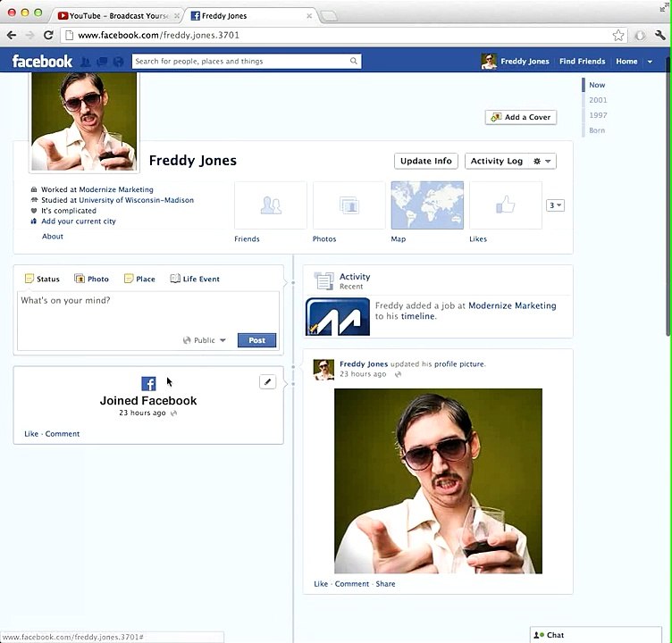Click Activity recent list icon
The width and height of the screenshot is (672, 643).
[324, 281]
